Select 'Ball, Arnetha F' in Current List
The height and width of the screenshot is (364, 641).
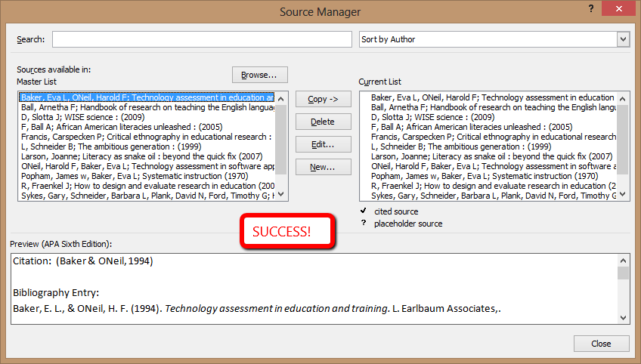click(493, 107)
